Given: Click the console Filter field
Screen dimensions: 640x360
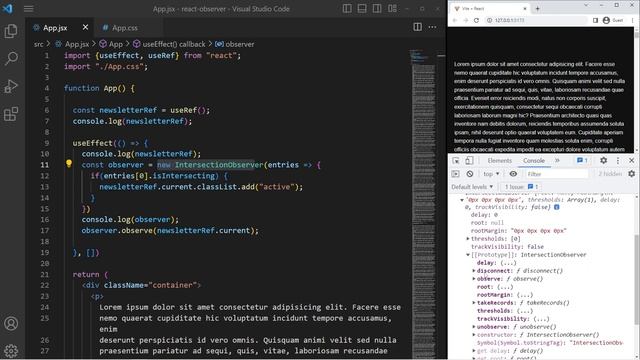Looking at the screenshot, I should click(556, 174).
